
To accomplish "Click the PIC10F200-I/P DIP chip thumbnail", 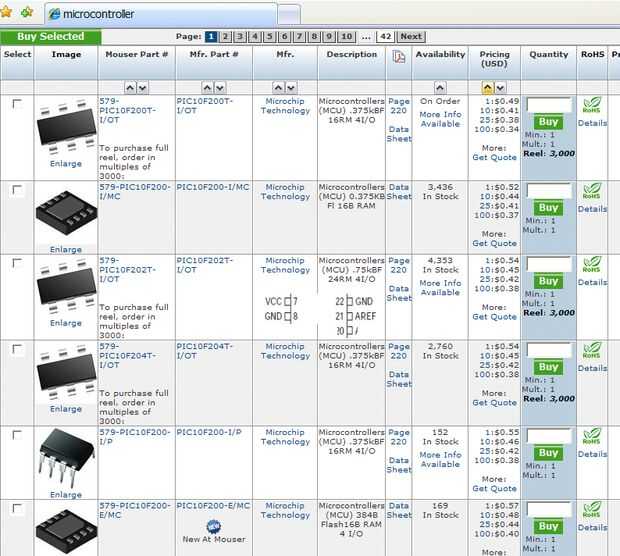I will click(66, 459).
